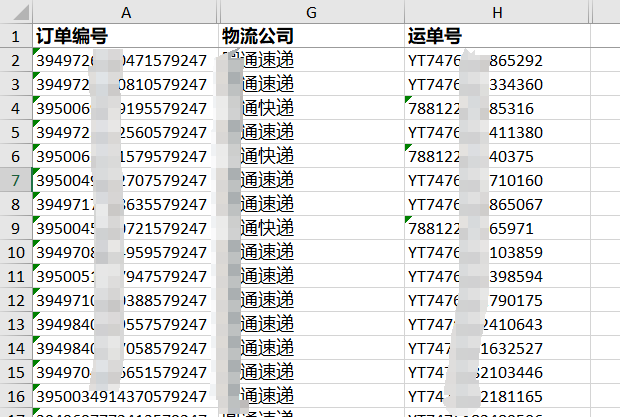
Task: Select order cell ending 0471579247
Action: [125, 60]
